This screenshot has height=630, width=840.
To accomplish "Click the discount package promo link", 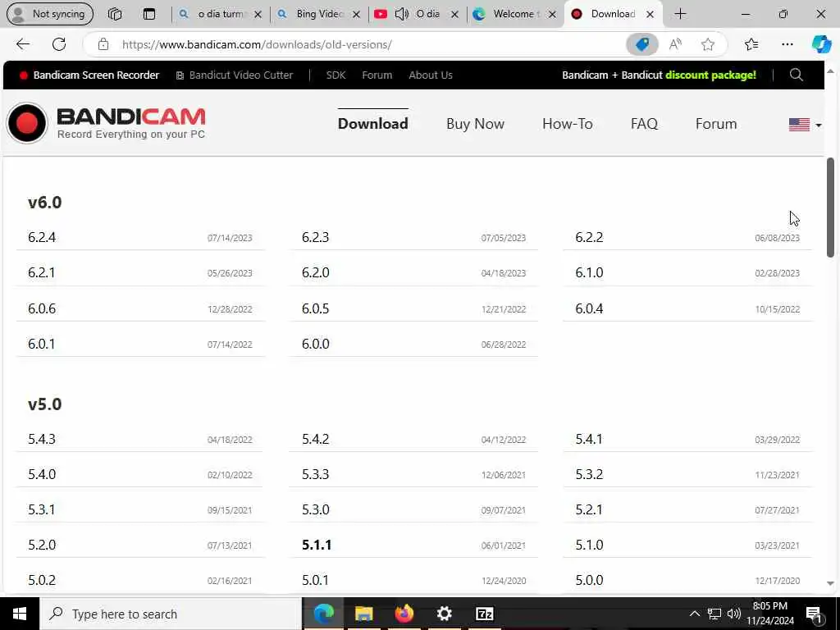I will 659,75.
